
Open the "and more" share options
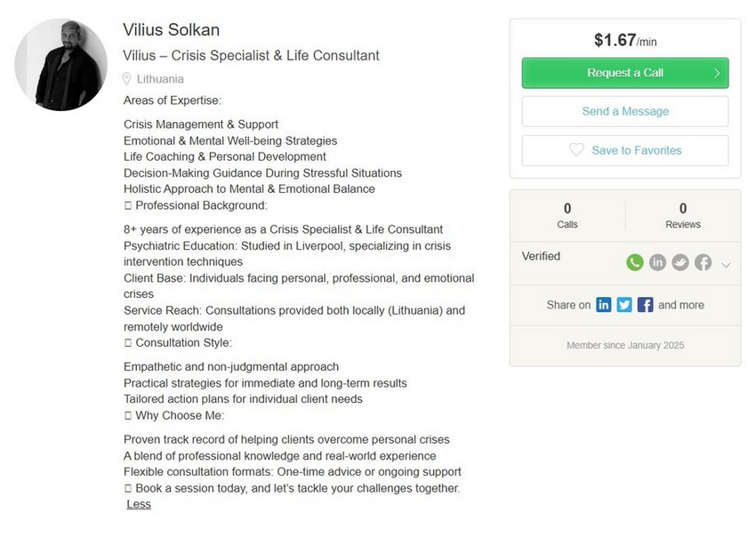(x=681, y=305)
